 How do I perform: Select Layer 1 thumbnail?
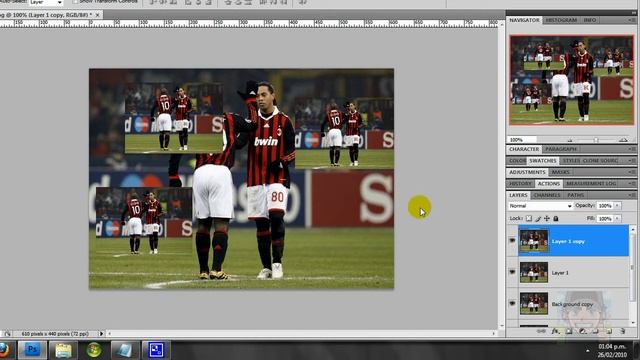pos(534,272)
